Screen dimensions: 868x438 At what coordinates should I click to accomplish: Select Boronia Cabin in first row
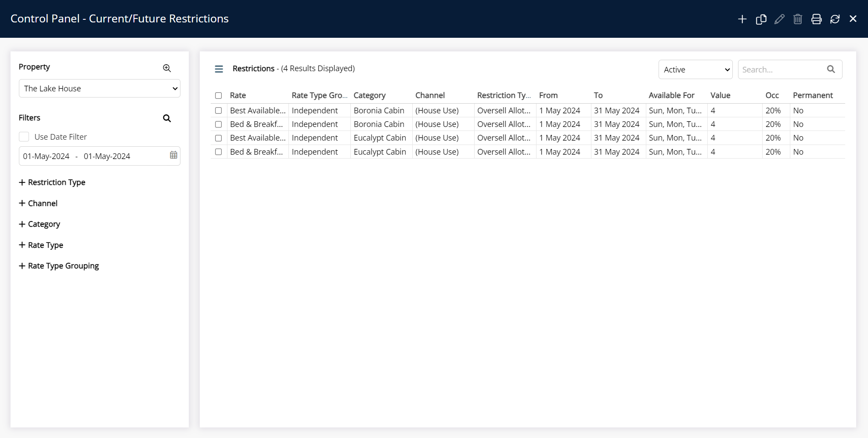pos(379,111)
